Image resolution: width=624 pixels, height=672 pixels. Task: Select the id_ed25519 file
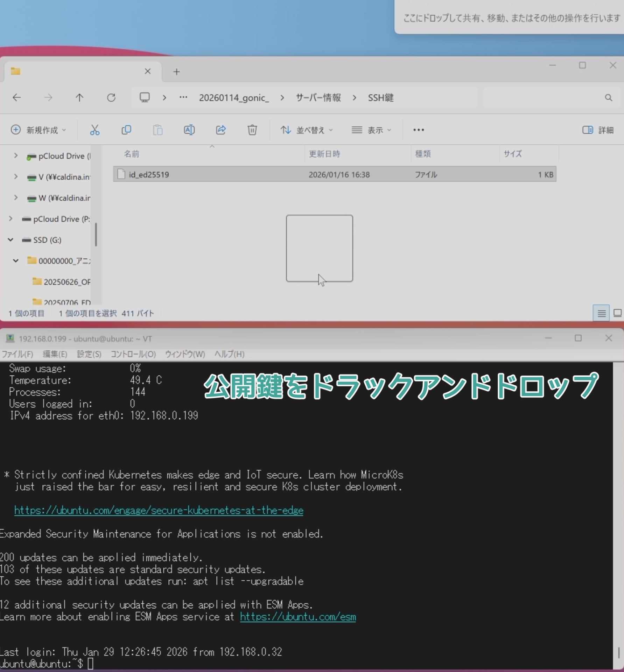[149, 175]
